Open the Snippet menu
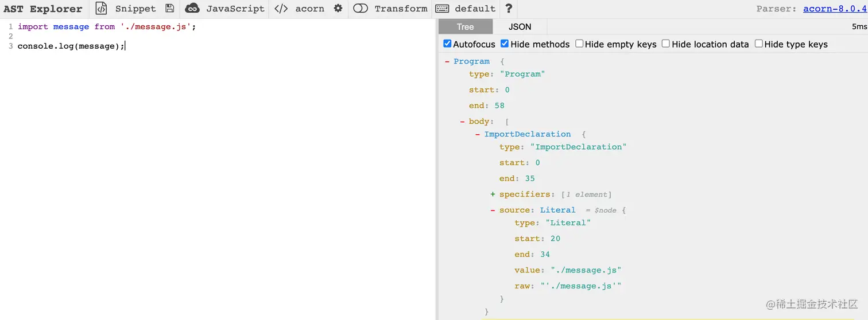The height and width of the screenshot is (320, 868). tap(135, 9)
